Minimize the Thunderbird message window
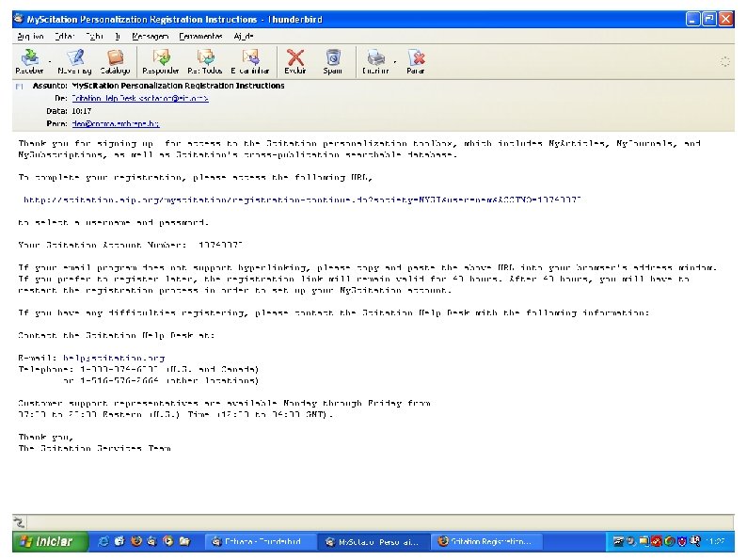 pyautogui.click(x=693, y=19)
